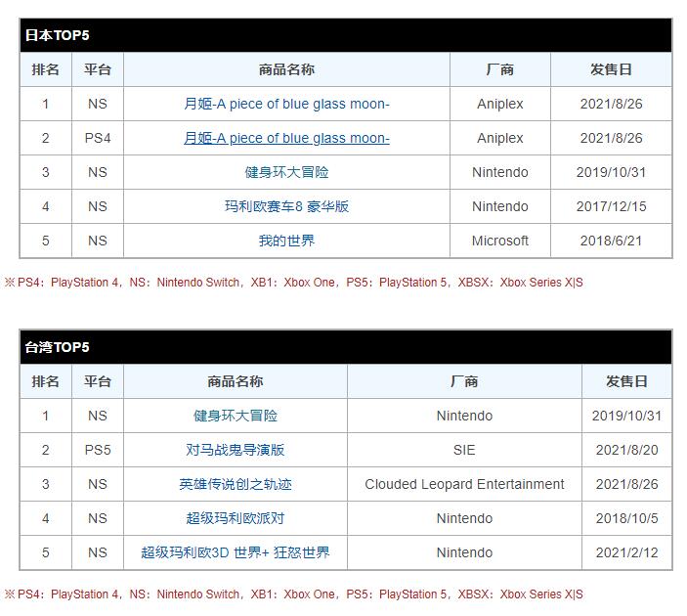
Task: Click 2019/10/31 date in the 台湾TOP5 table
Action: [x=627, y=416]
